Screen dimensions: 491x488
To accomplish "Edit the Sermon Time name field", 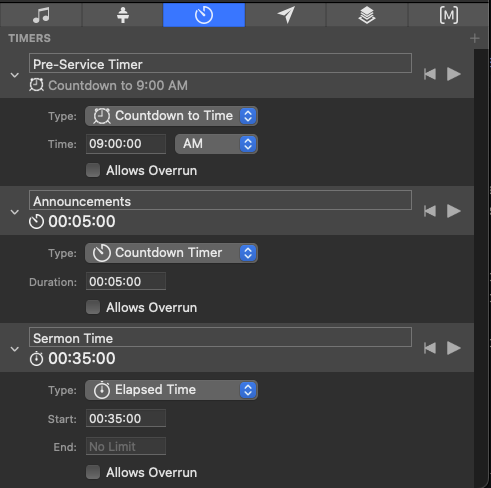I will [220, 337].
